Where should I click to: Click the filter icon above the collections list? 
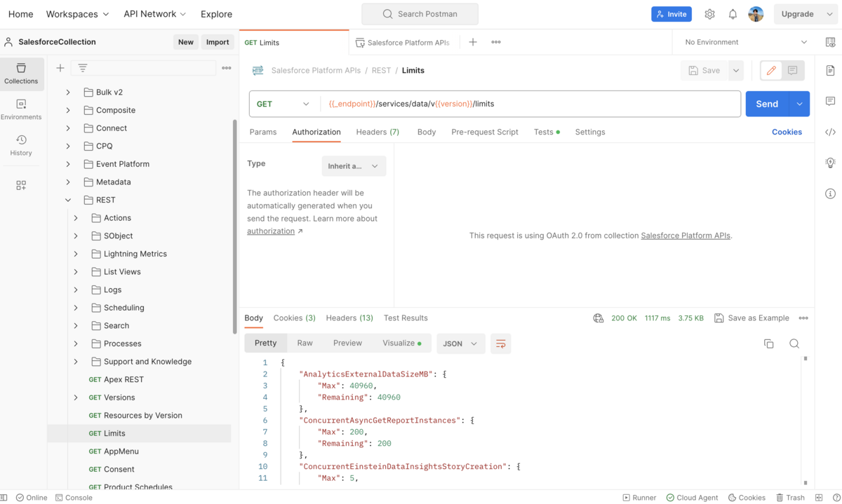(x=82, y=68)
